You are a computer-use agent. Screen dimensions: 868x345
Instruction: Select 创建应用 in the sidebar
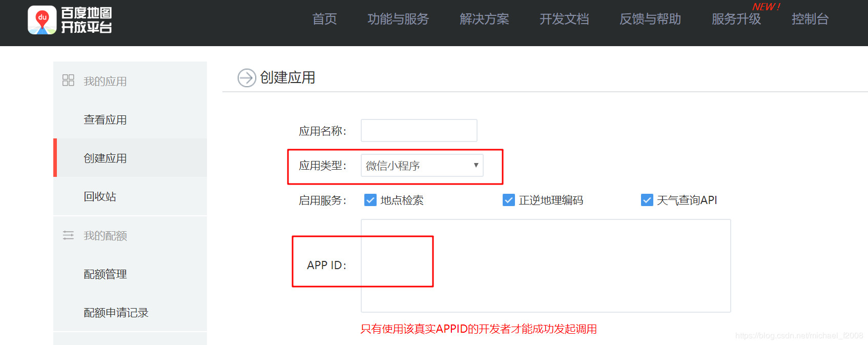point(130,158)
